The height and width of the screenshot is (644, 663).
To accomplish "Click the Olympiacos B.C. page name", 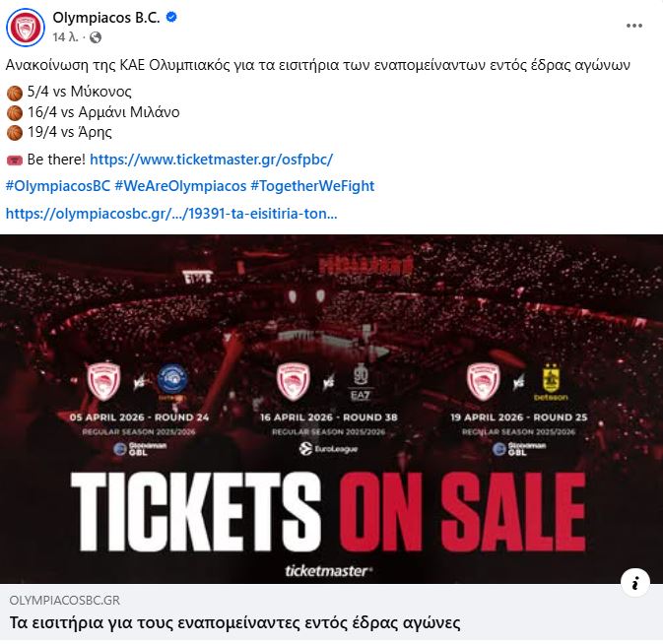I will (106, 18).
